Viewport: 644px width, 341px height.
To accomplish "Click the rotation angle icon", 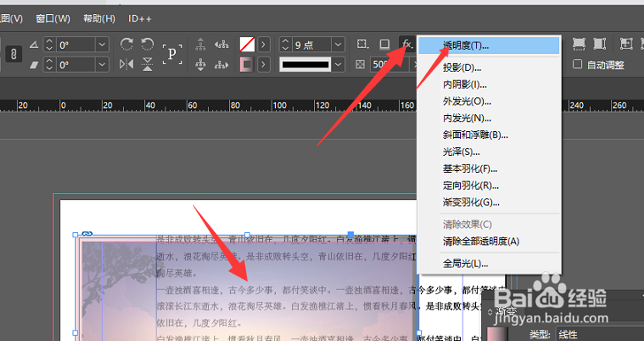I will pyautogui.click(x=34, y=44).
